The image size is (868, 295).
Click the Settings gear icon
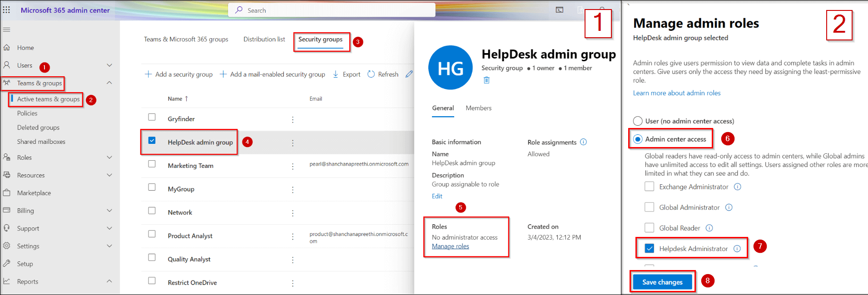[6, 246]
